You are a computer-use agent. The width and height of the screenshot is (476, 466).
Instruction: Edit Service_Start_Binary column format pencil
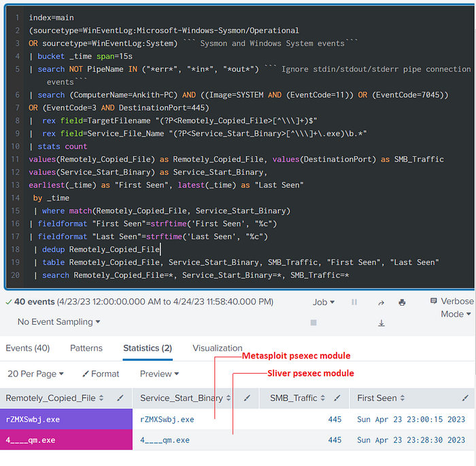coord(247,398)
